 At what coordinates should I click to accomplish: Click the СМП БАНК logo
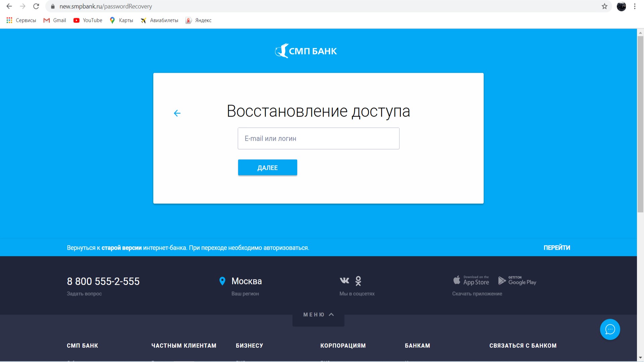coord(306,51)
